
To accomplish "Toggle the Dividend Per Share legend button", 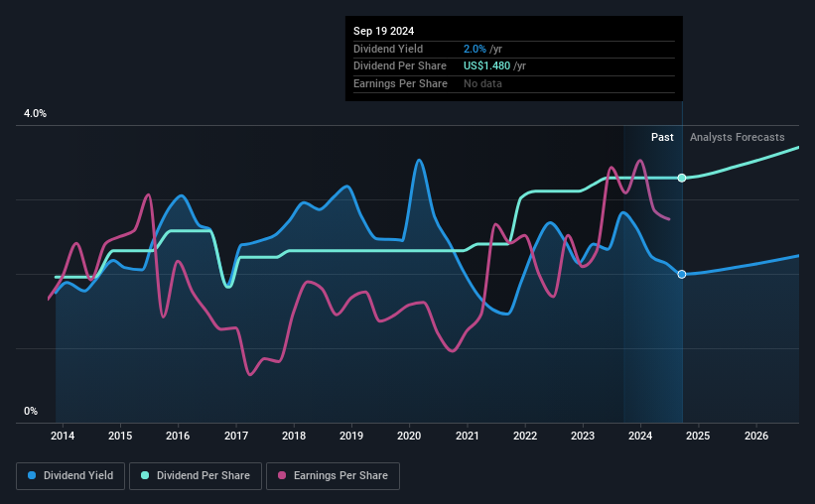I will pyautogui.click(x=196, y=476).
